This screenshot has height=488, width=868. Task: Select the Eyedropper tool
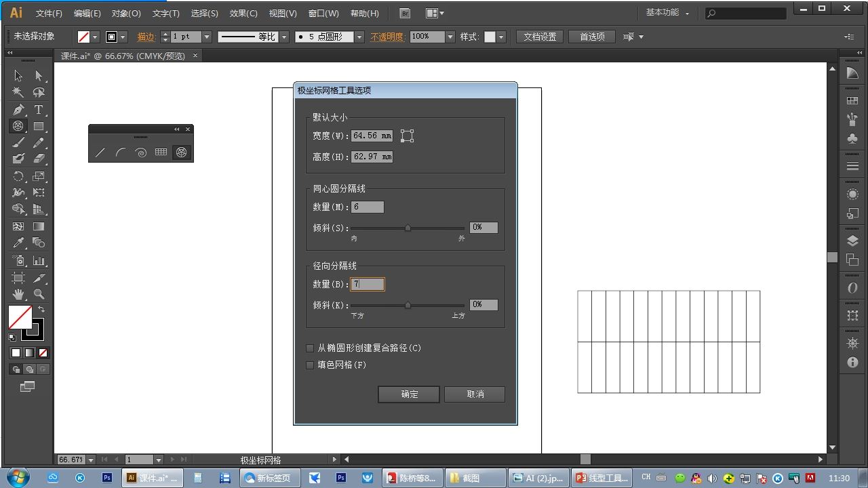pos(18,243)
